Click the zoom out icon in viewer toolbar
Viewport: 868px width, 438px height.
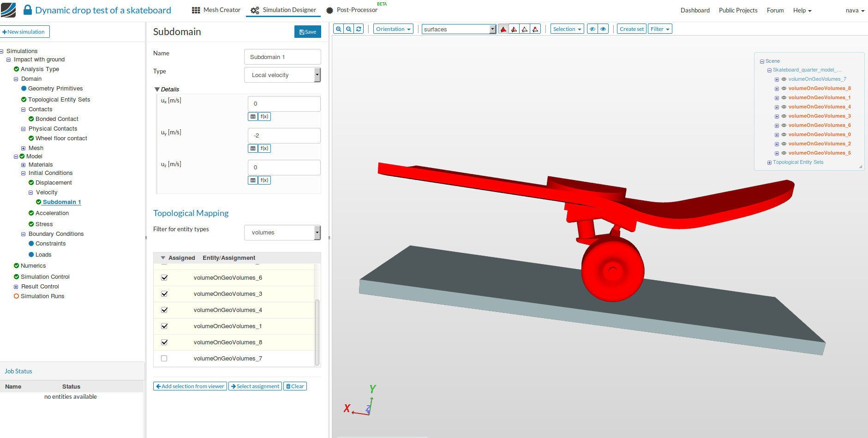point(349,29)
